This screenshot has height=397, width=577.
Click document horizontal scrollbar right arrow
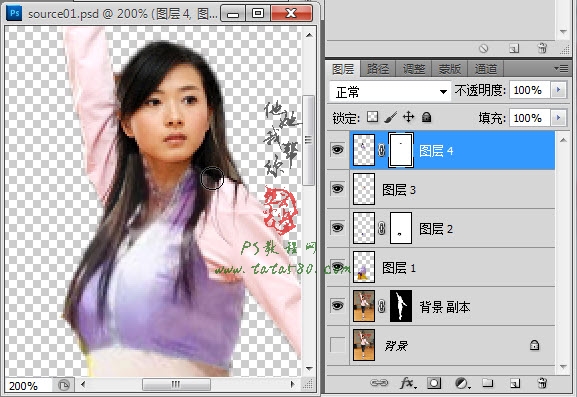[x=293, y=384]
